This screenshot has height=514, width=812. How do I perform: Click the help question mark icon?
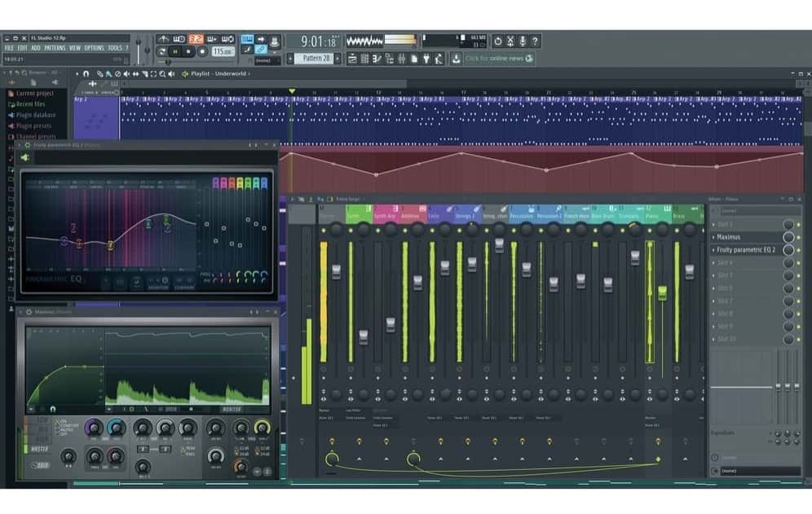coord(535,42)
